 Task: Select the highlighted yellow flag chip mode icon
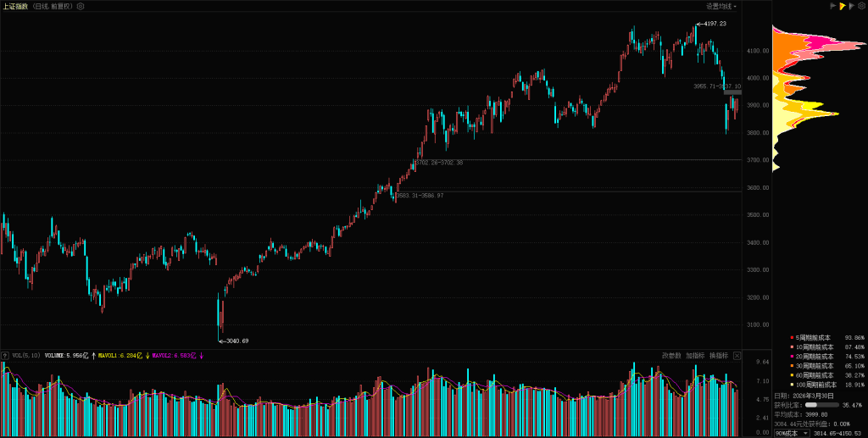[842, 7]
